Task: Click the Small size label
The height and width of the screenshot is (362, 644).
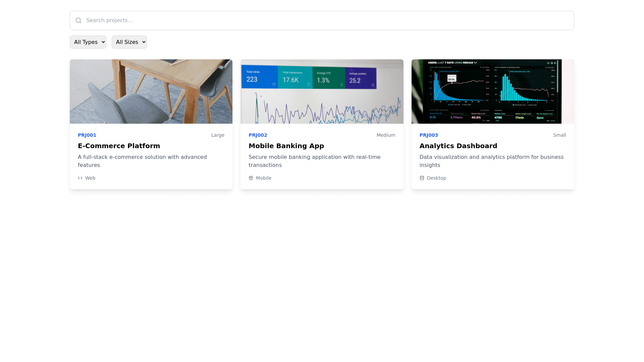Action: [559, 135]
